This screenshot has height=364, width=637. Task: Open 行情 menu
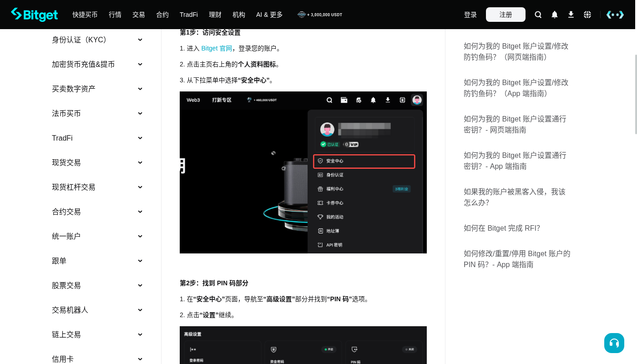pos(115,15)
